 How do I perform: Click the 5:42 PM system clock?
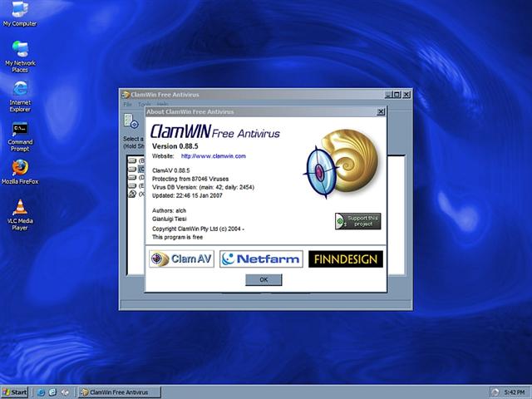click(515, 392)
